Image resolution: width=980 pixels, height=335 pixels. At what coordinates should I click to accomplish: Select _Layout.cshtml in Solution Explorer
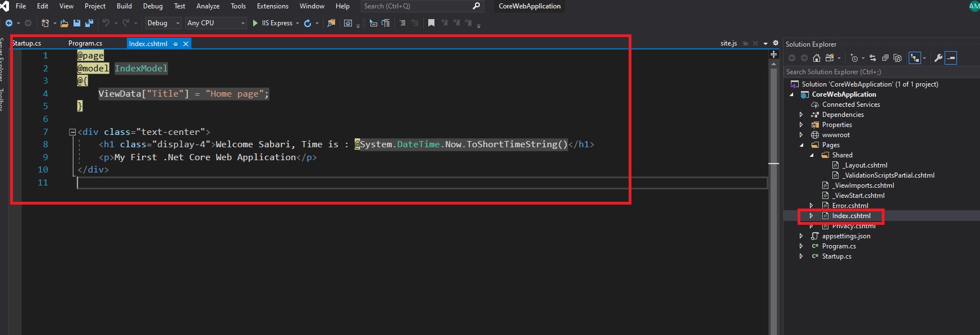click(865, 165)
